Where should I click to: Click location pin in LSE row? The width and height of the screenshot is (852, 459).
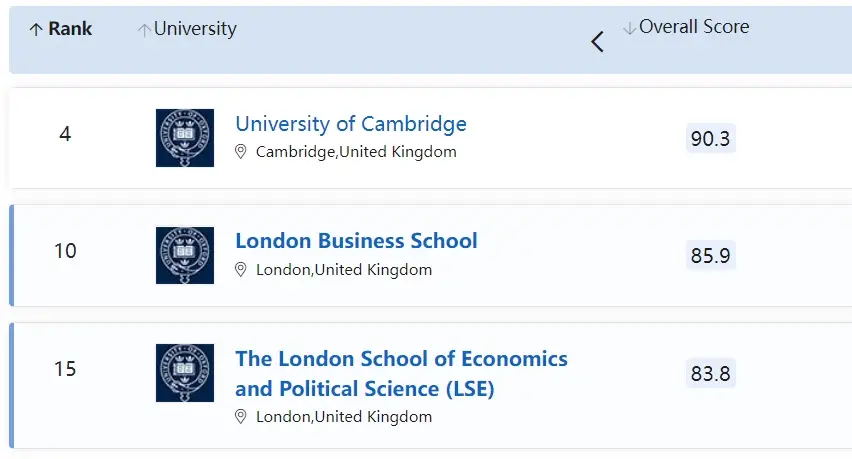(241, 417)
